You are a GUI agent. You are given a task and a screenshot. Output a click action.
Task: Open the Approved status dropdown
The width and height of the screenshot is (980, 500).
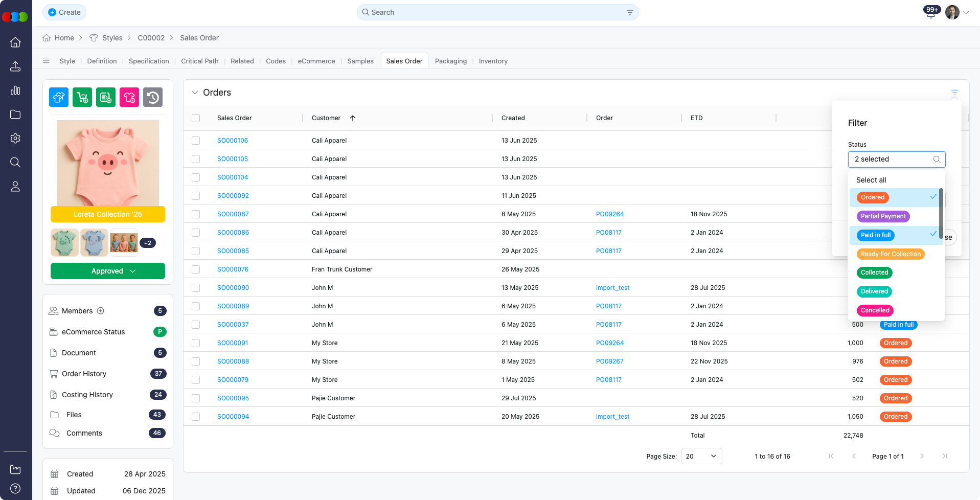pos(108,271)
